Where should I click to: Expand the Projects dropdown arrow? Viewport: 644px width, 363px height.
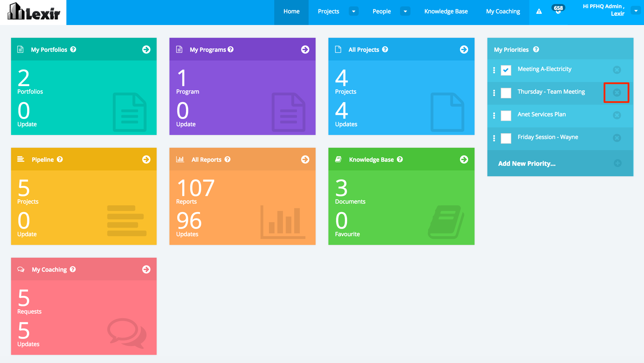(x=353, y=11)
